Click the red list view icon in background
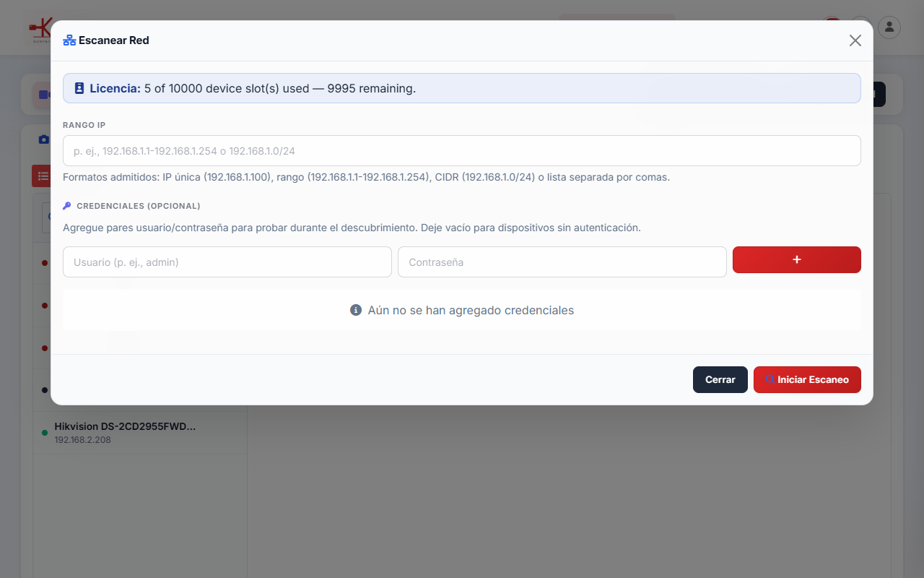 41,176
